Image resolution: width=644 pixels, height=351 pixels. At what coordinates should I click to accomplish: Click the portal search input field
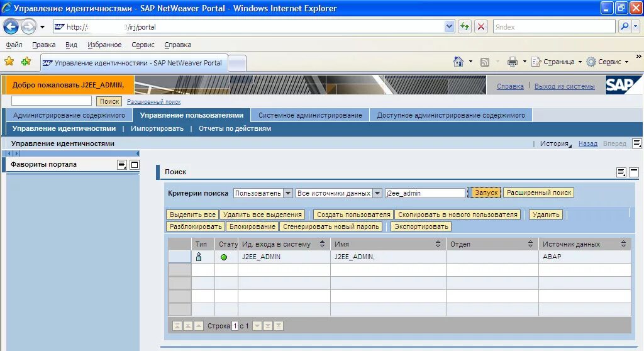52,101
